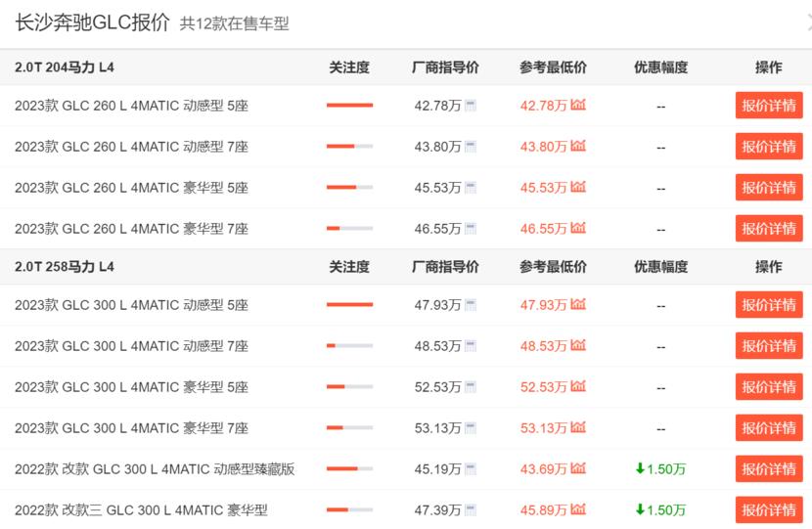Open price calculator icon beside 45.53万 guide price
The height and width of the screenshot is (529, 812).
tap(471, 188)
